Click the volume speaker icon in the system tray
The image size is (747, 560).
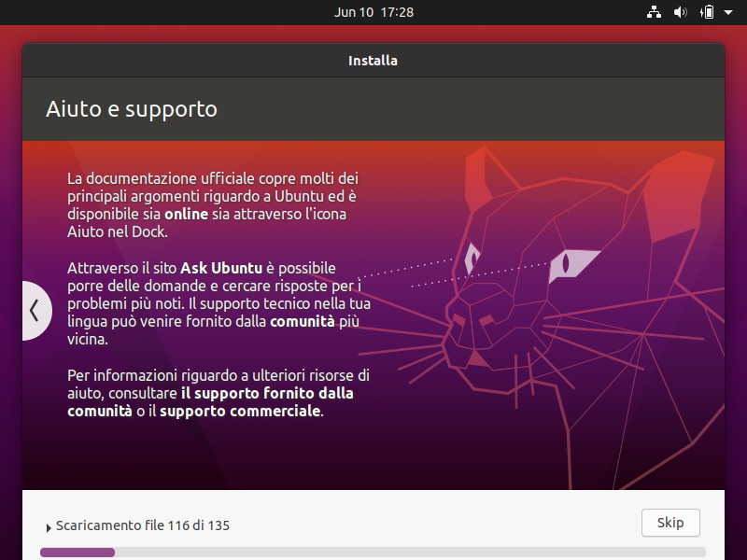pyautogui.click(x=680, y=12)
